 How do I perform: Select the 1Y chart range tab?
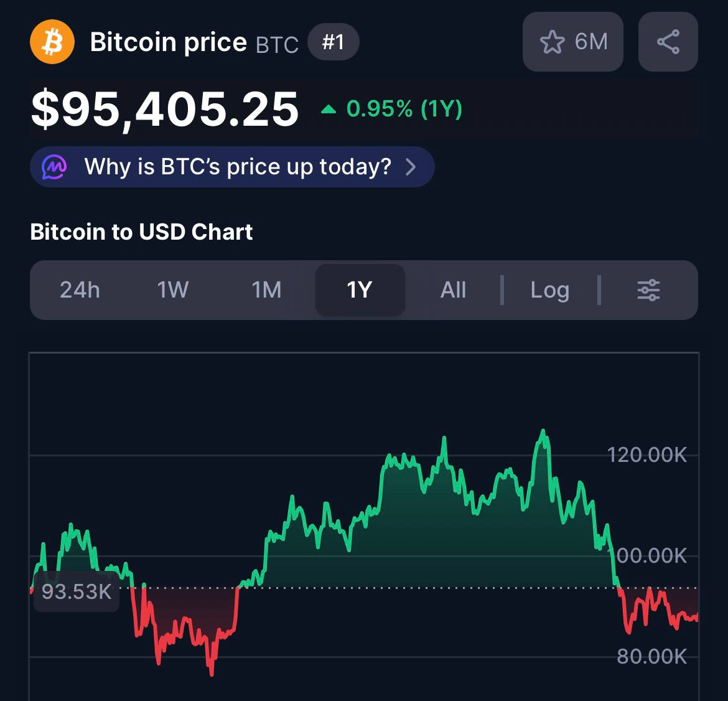click(x=360, y=290)
